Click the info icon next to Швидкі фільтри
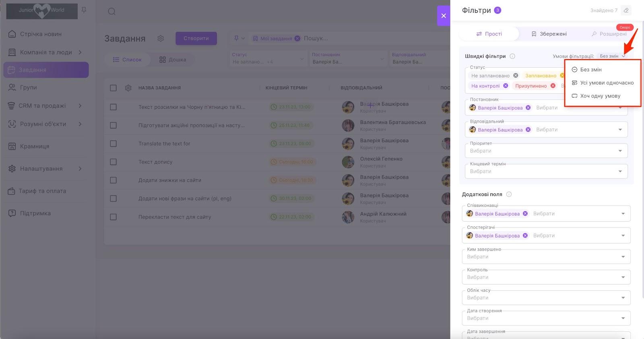The image size is (644, 339). [512, 56]
